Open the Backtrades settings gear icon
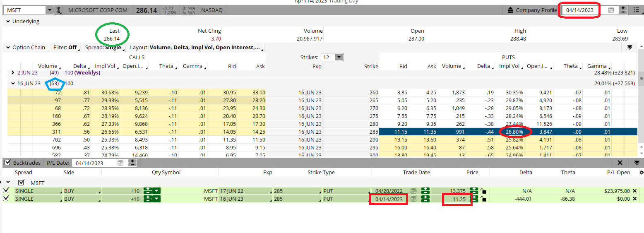The width and height of the screenshot is (644, 233). pyautogui.click(x=641, y=173)
